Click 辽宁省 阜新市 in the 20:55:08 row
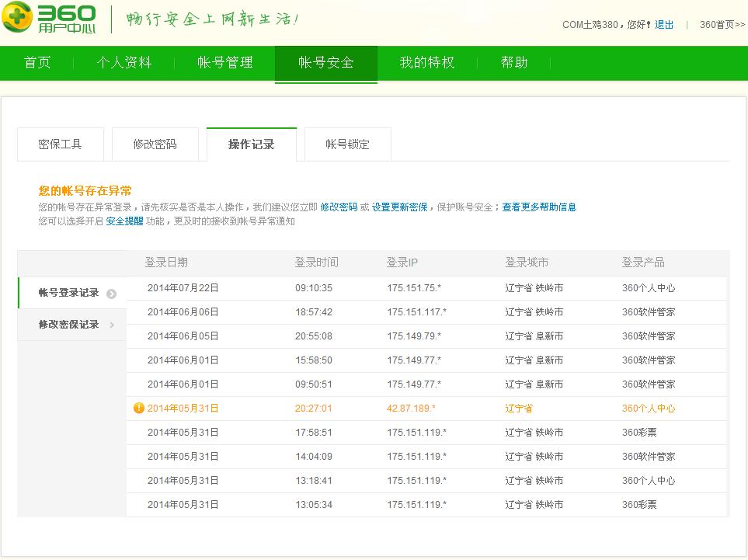 point(534,336)
